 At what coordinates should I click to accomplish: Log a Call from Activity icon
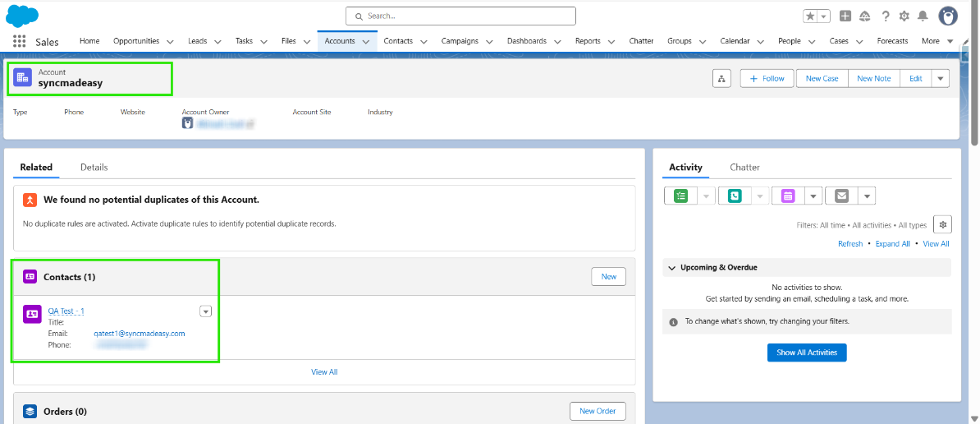tap(735, 196)
